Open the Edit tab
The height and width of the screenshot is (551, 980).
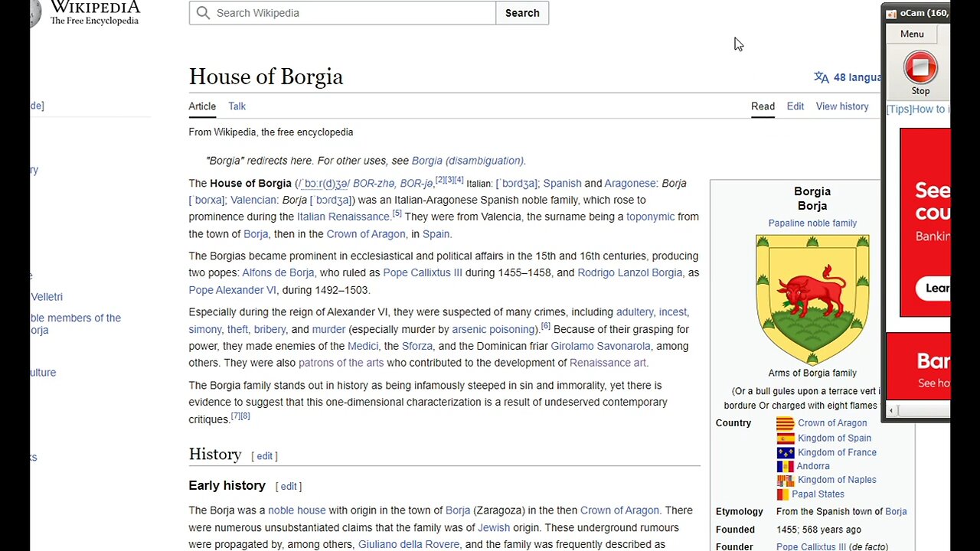(795, 106)
